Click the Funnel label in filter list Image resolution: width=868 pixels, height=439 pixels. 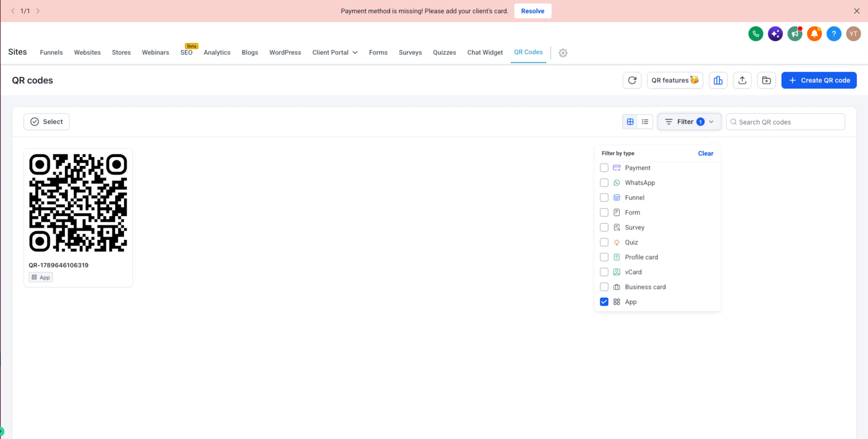click(x=634, y=198)
